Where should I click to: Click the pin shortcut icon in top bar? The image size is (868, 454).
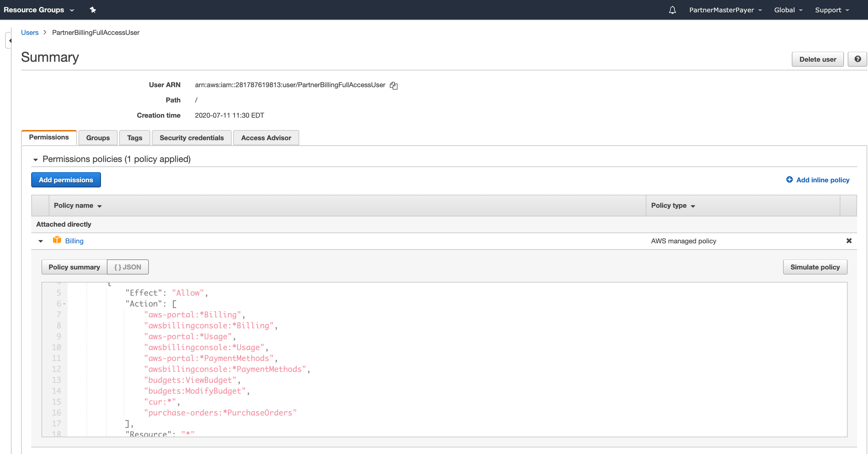(x=93, y=10)
